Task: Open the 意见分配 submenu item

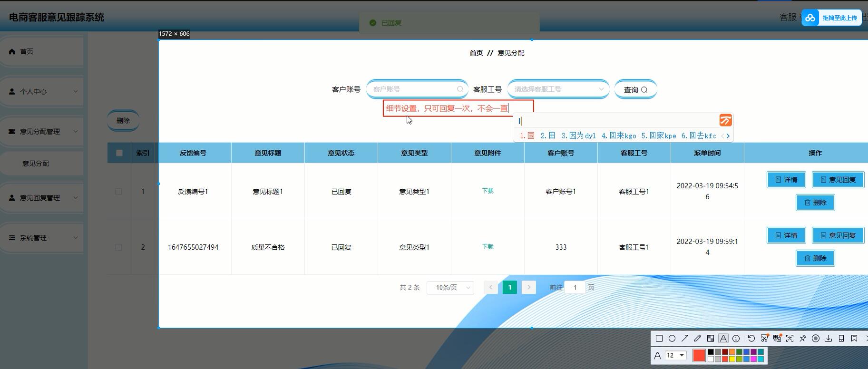Action: [x=42, y=163]
